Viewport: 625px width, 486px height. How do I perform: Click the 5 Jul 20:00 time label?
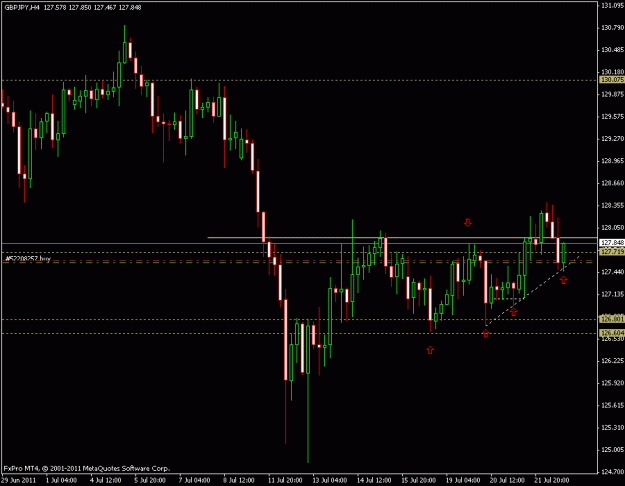pos(150,480)
